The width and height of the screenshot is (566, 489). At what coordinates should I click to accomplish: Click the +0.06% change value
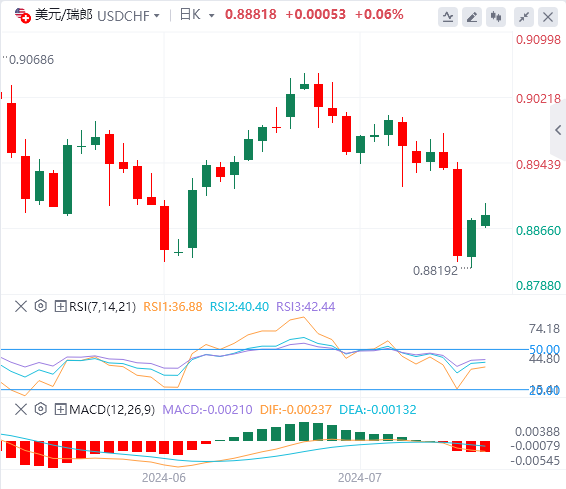click(x=379, y=15)
